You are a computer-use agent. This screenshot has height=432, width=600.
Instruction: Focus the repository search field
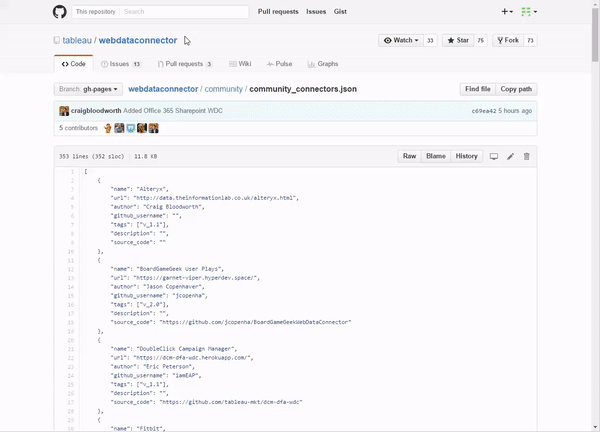point(184,12)
